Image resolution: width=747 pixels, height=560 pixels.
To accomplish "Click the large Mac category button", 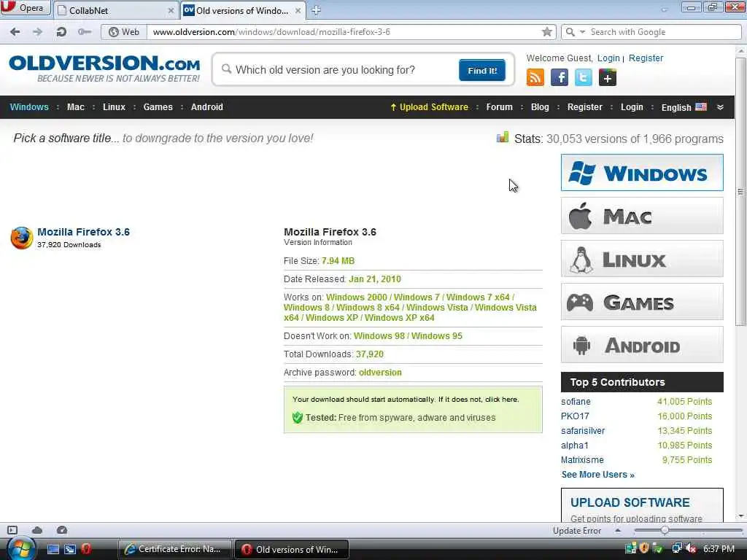I will coord(642,216).
